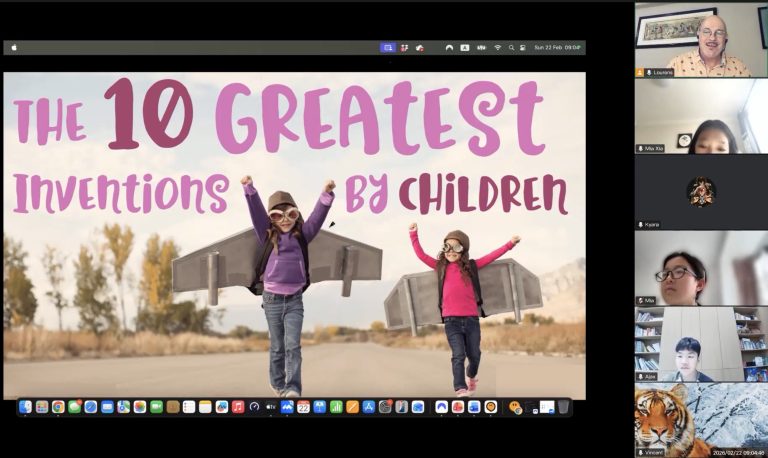This screenshot has width=768, height=458.
Task: Open the App Store dock icon
Action: pos(368,407)
